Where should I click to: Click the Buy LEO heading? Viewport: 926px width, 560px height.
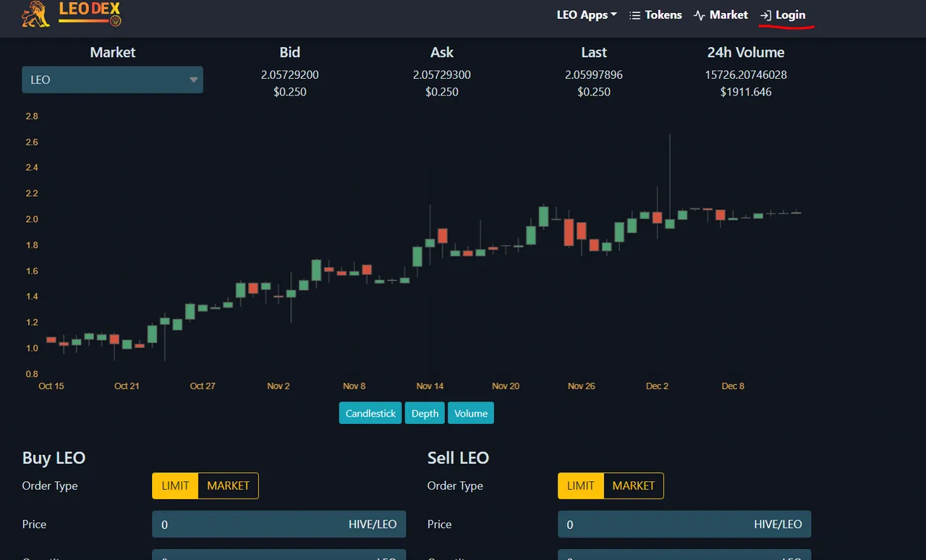(x=54, y=458)
